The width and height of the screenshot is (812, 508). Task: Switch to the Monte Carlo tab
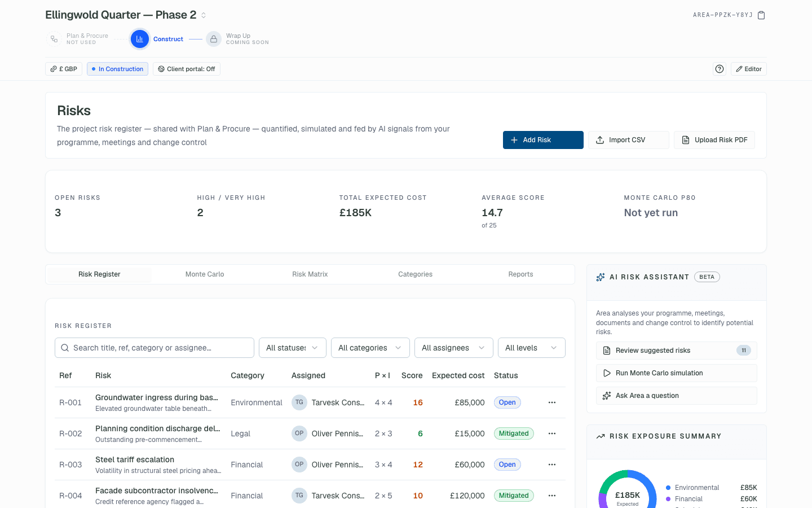coord(205,274)
